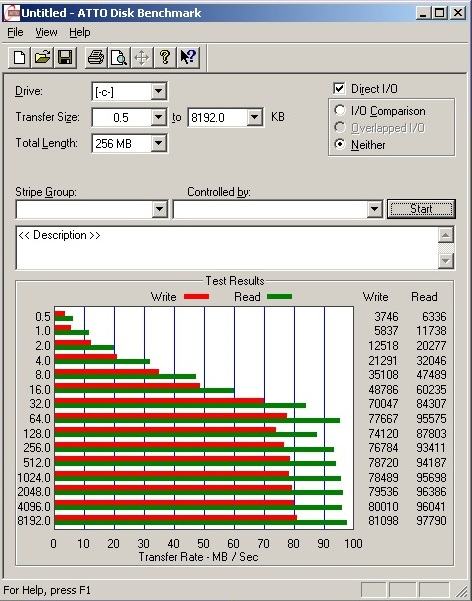472x601 pixels.
Task: Minimize the ATTO Disk Benchmark window
Action: 423,13
